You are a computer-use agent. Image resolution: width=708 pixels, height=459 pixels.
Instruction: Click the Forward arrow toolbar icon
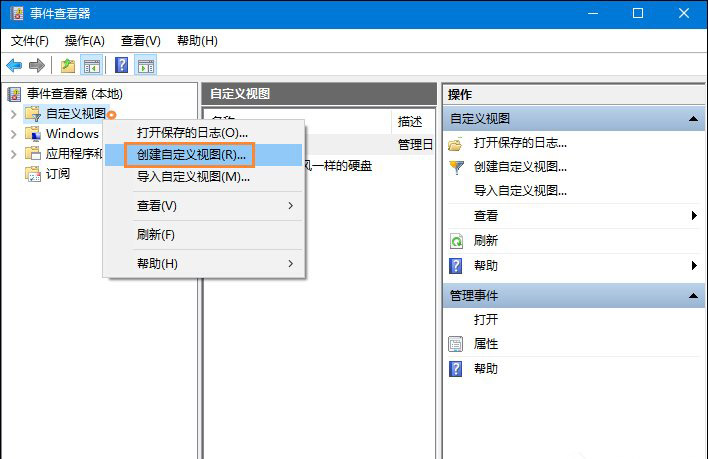[x=37, y=66]
